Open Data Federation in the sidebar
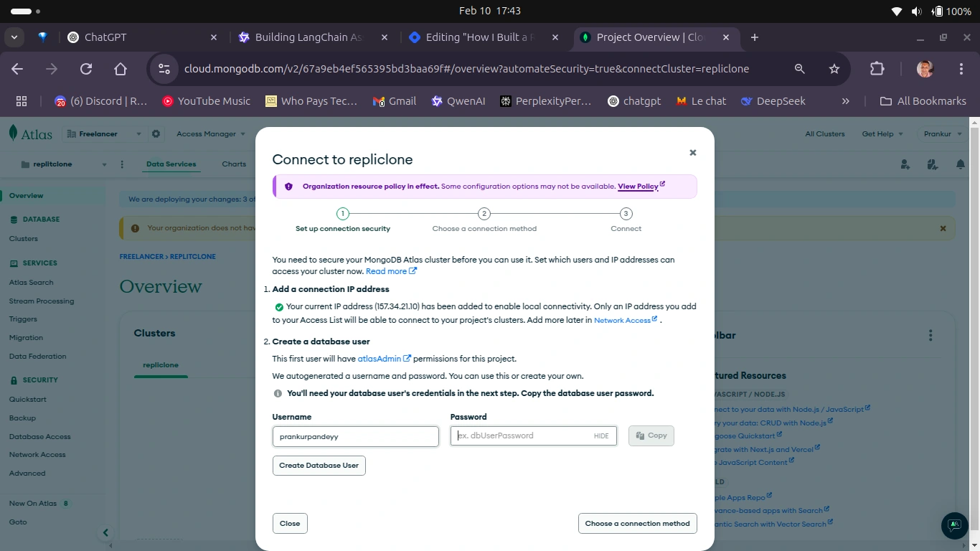Screen dimensions: 980x551 pyautogui.click(x=37, y=357)
